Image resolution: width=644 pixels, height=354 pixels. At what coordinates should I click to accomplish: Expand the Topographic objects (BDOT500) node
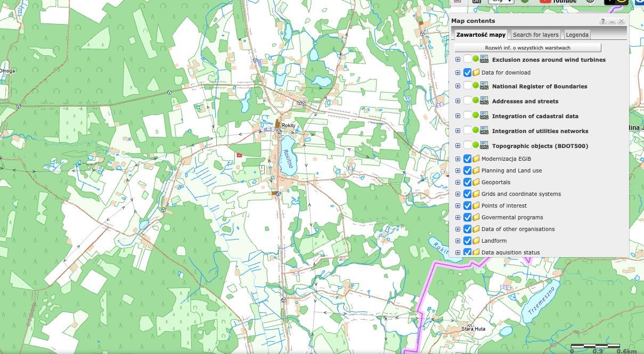[458, 145]
